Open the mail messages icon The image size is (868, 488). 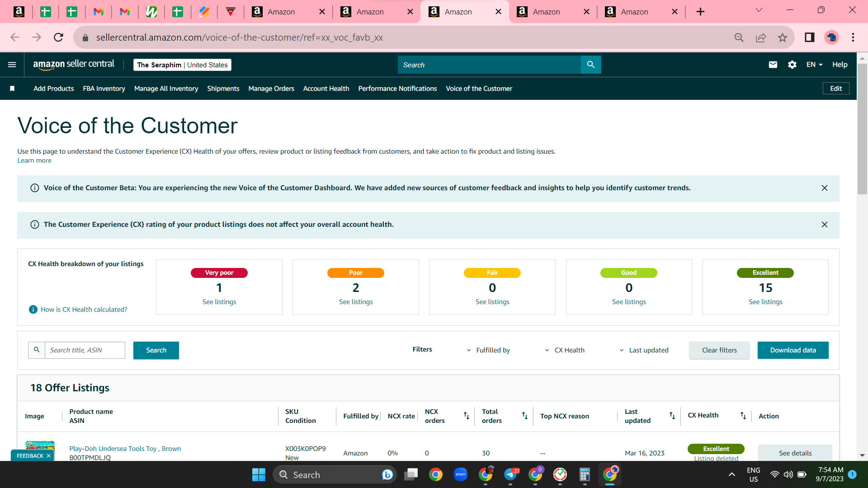click(773, 65)
